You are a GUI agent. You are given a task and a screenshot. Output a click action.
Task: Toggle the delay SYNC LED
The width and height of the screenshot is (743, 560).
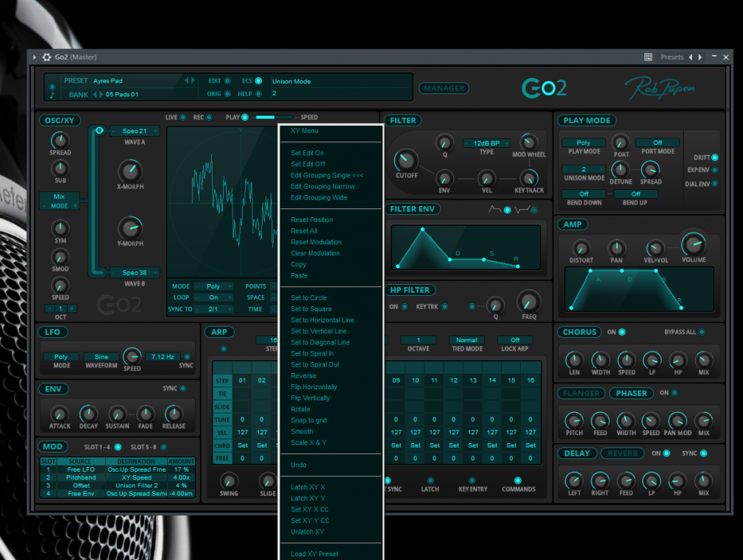click(704, 453)
